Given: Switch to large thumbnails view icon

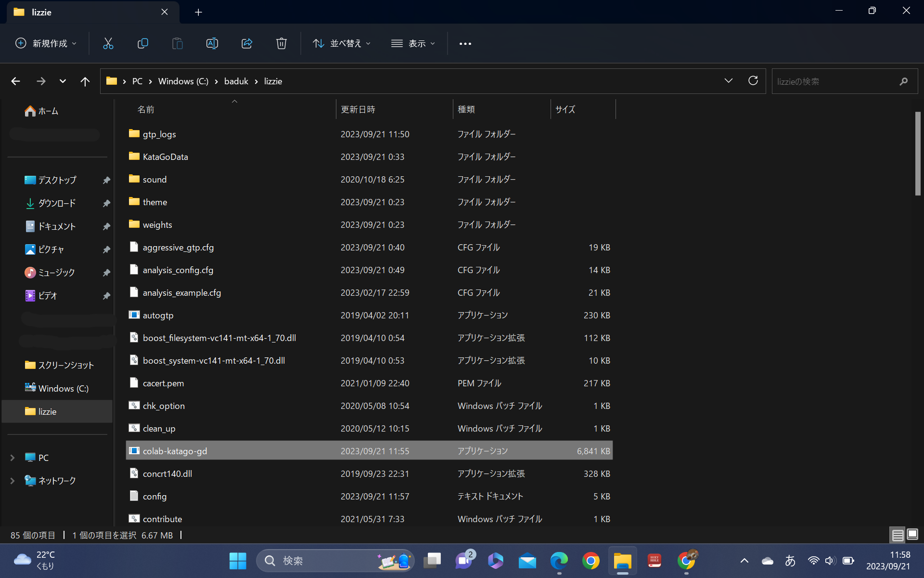Looking at the screenshot, I should coord(912,535).
